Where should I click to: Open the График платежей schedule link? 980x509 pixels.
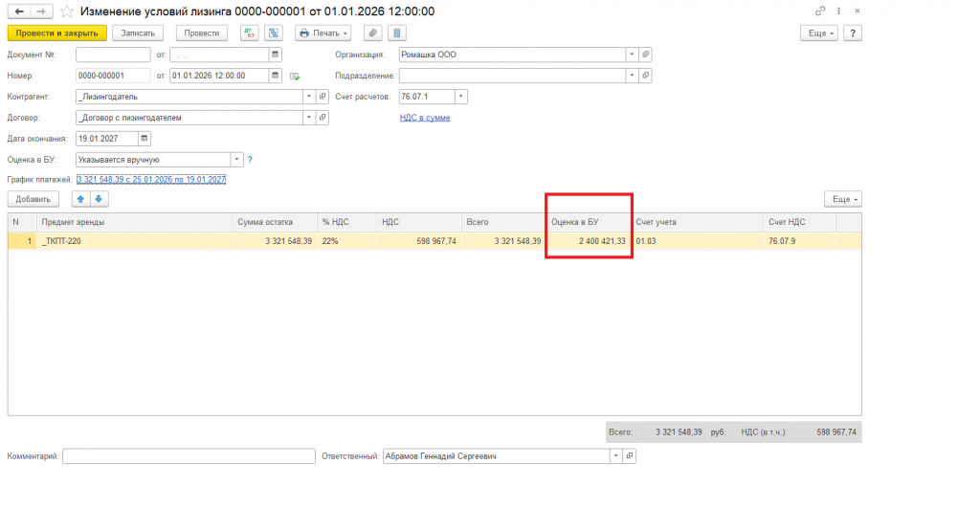[151, 180]
